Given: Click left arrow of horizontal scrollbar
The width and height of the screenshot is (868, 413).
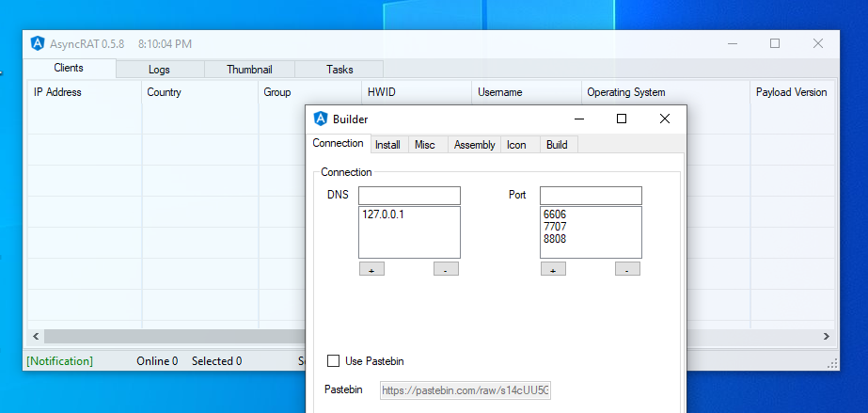Looking at the screenshot, I should click(x=36, y=336).
